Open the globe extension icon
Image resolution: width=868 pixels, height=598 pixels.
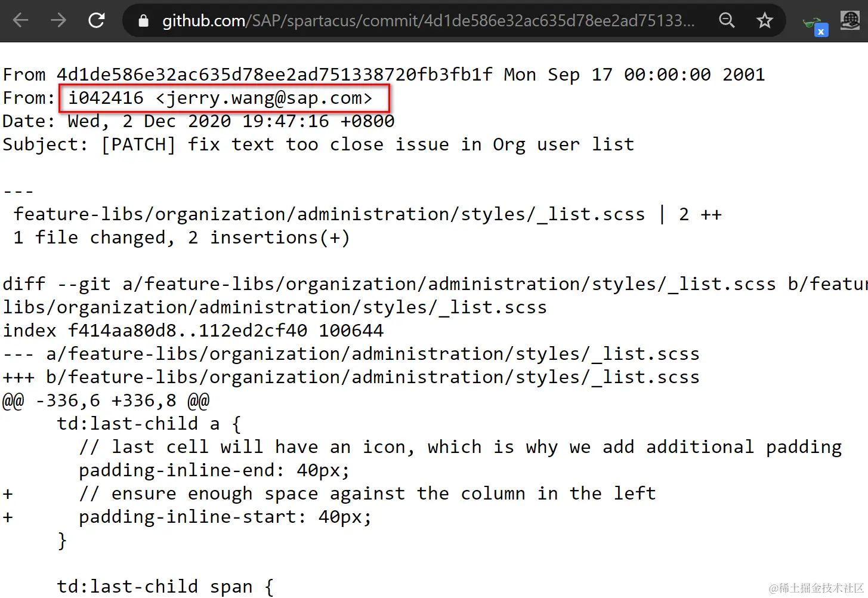850,21
